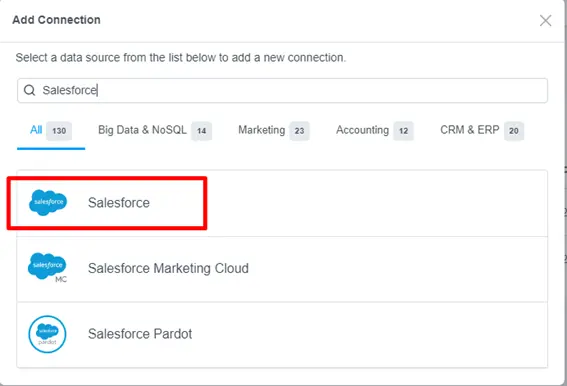
Task: Click the Salesforce cloud logo icon
Action: click(48, 203)
